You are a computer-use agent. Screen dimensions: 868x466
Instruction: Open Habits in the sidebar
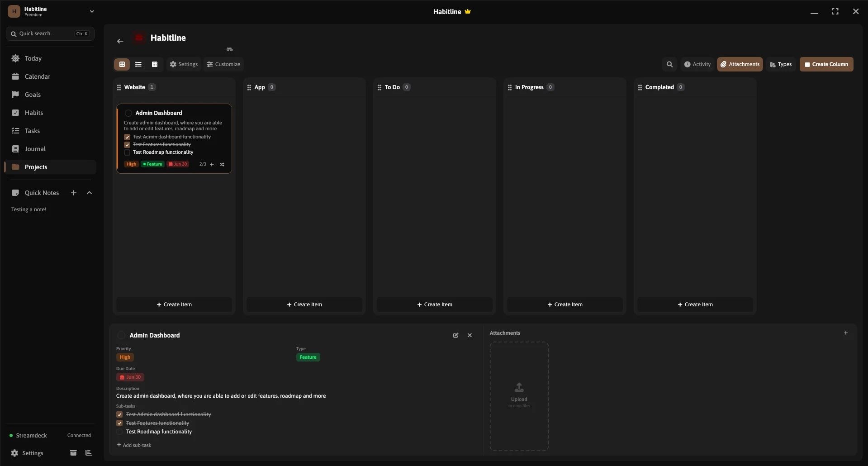click(51, 113)
